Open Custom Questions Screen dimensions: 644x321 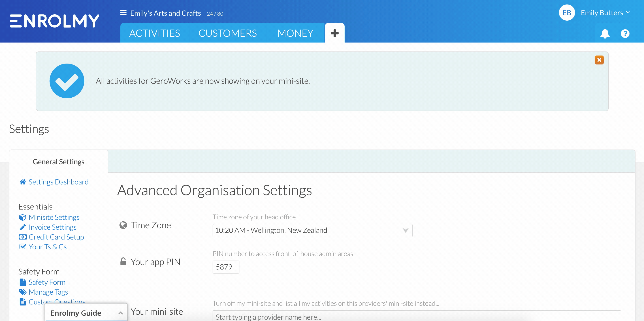pos(57,302)
